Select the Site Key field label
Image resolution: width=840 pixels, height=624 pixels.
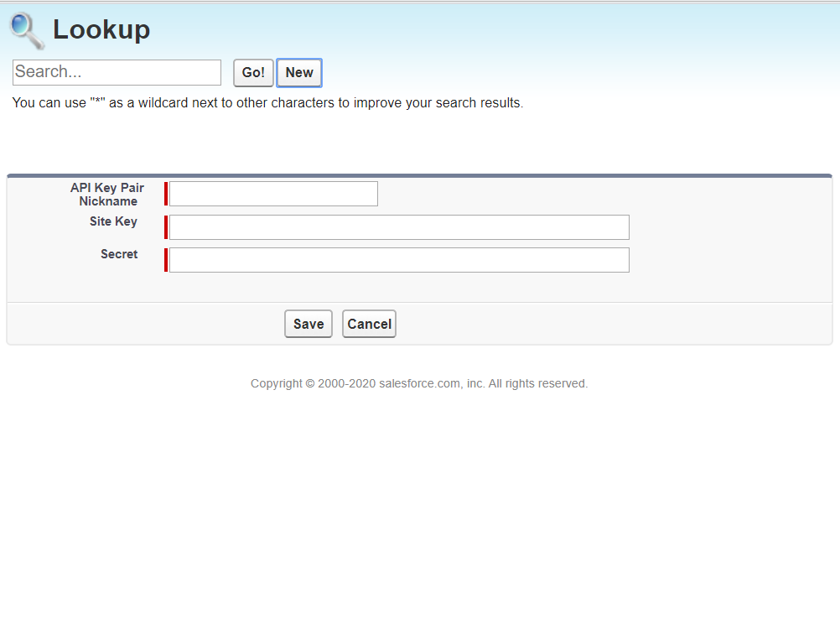tap(113, 221)
